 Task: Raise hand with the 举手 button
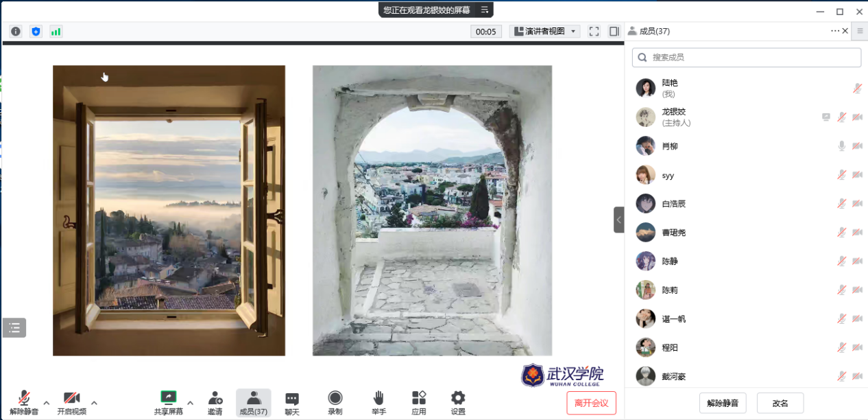pos(378,403)
